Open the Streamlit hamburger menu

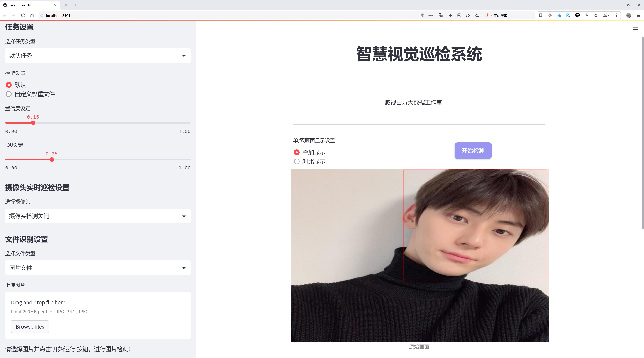pyautogui.click(x=635, y=30)
